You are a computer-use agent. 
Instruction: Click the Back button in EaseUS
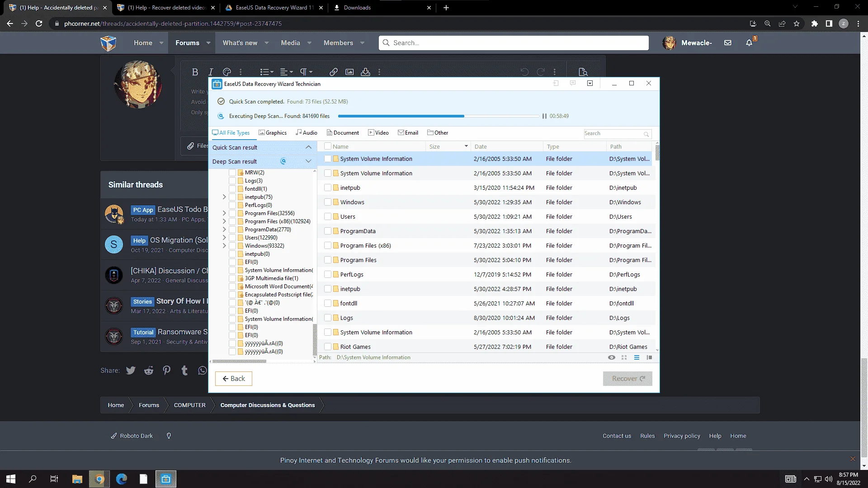[234, 379]
